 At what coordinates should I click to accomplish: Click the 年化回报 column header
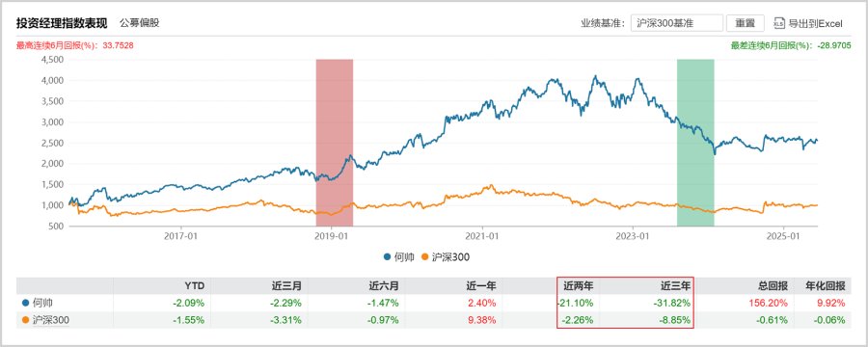(826, 286)
